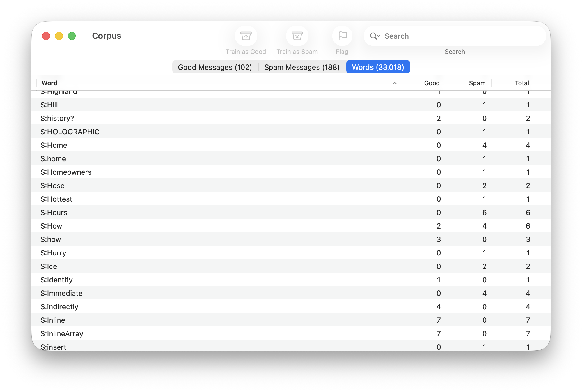Select the S:history? row
The image size is (582, 392).
tap(57, 118)
